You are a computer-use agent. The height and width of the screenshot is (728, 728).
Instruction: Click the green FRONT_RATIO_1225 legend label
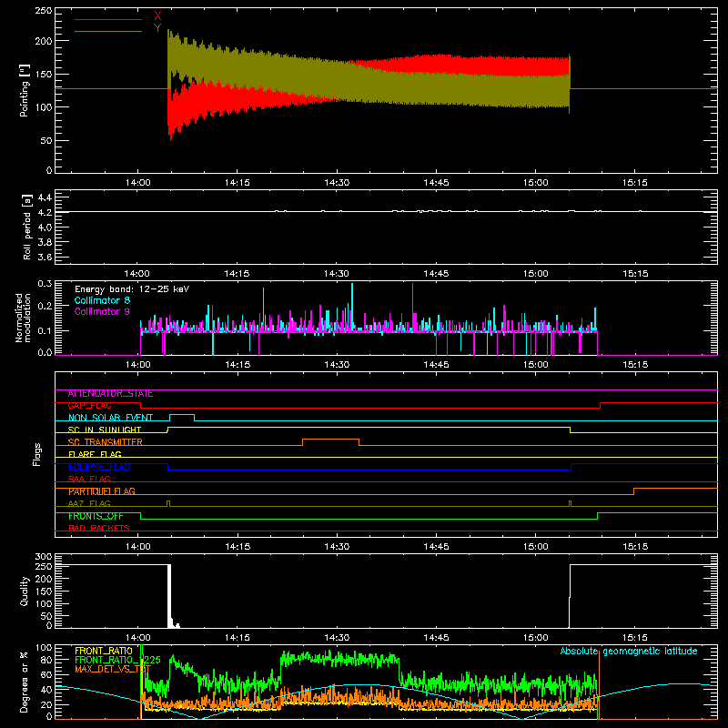point(118,660)
